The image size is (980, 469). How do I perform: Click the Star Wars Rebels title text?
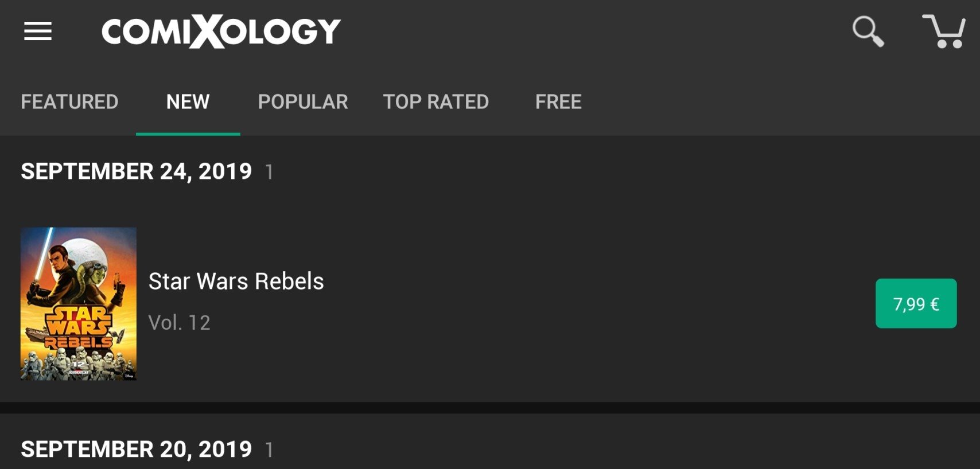(236, 282)
